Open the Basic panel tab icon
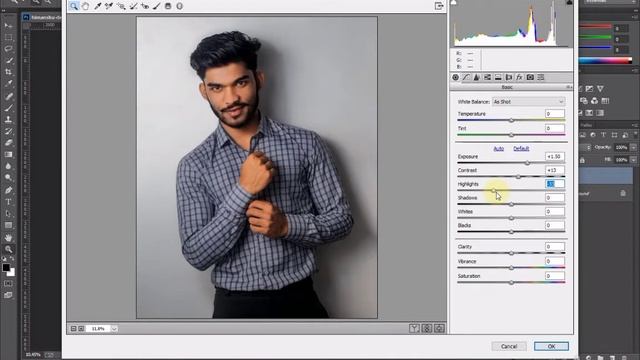640x360 pixels. pos(456,77)
